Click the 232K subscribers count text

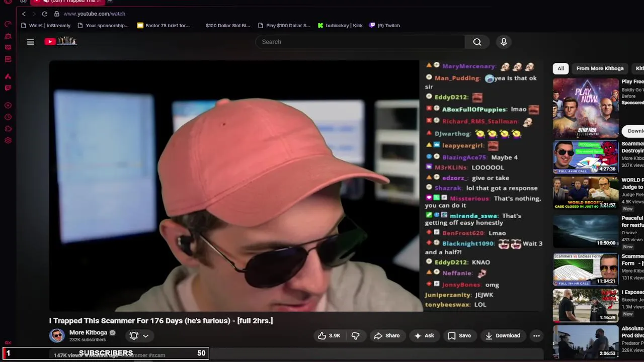(88, 340)
